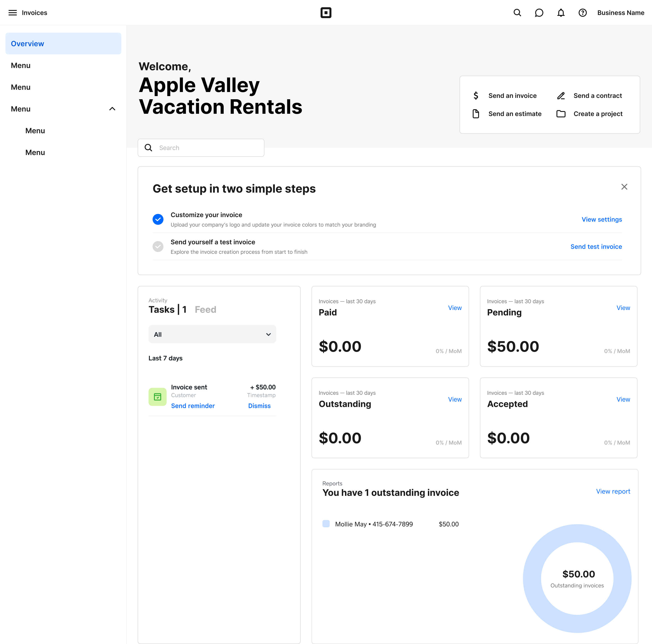Close the Get setup steps card
The height and width of the screenshot is (644, 652).
624,187
